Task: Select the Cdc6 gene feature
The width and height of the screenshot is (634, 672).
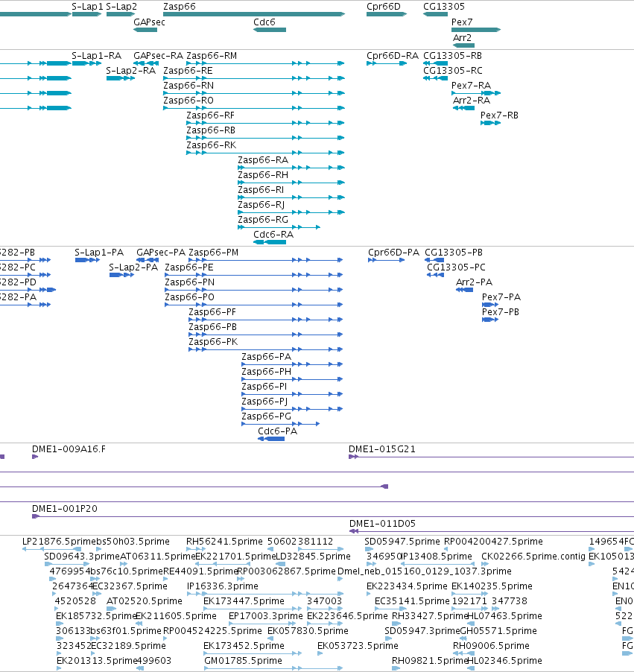Action: (x=270, y=30)
